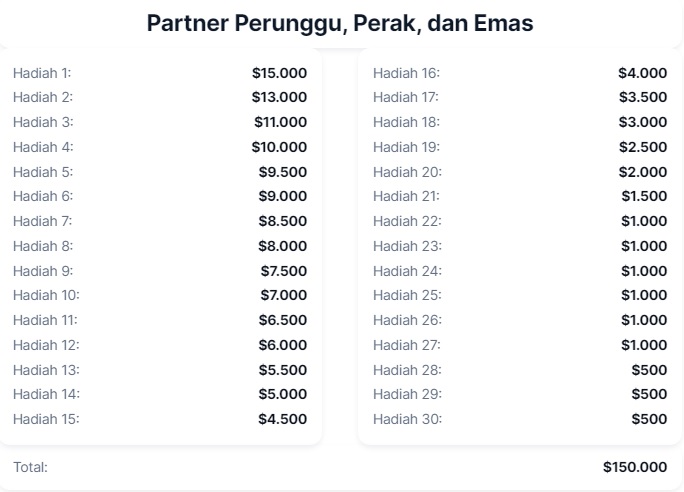
Task: Click the Hadiah 21 label
Action: click(x=406, y=196)
